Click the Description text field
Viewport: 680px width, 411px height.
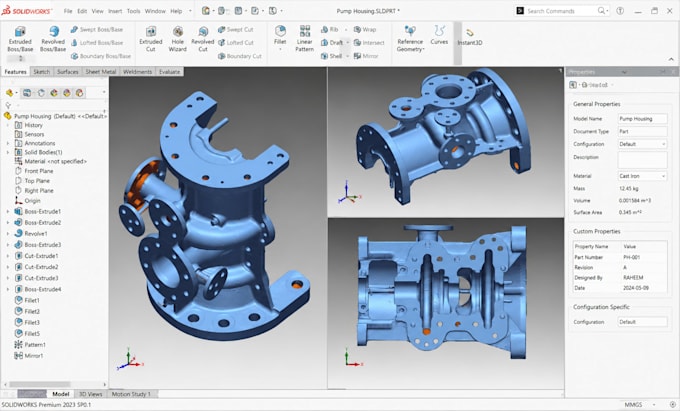coord(643,160)
